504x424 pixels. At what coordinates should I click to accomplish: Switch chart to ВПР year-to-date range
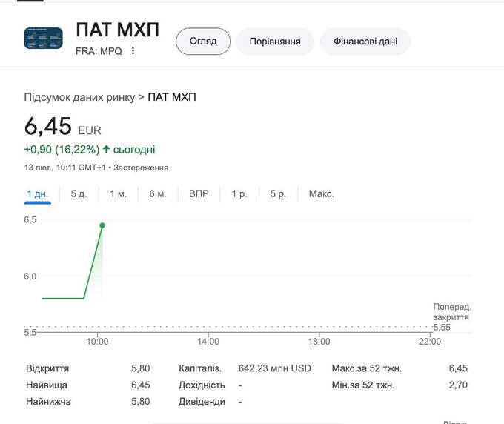click(199, 194)
